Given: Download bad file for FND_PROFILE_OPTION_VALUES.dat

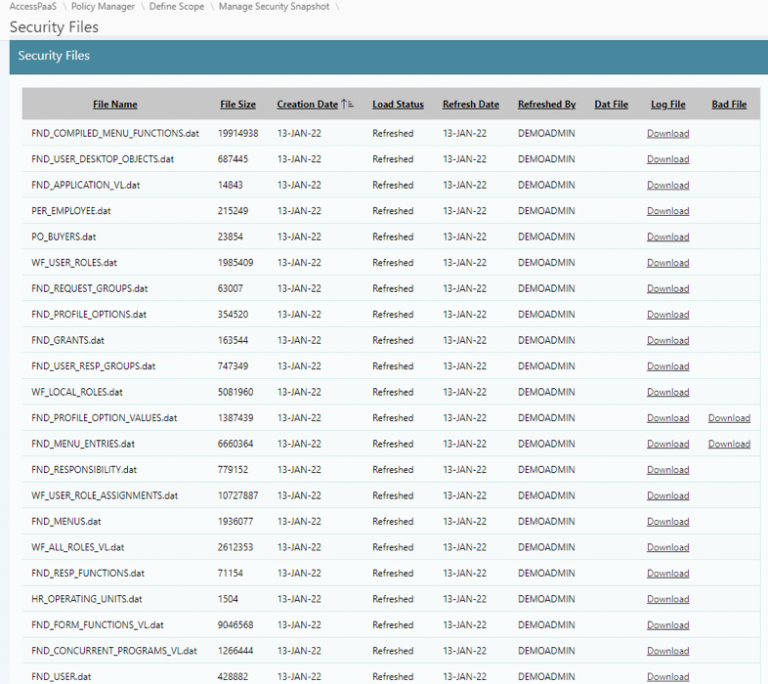Looking at the screenshot, I should [729, 418].
